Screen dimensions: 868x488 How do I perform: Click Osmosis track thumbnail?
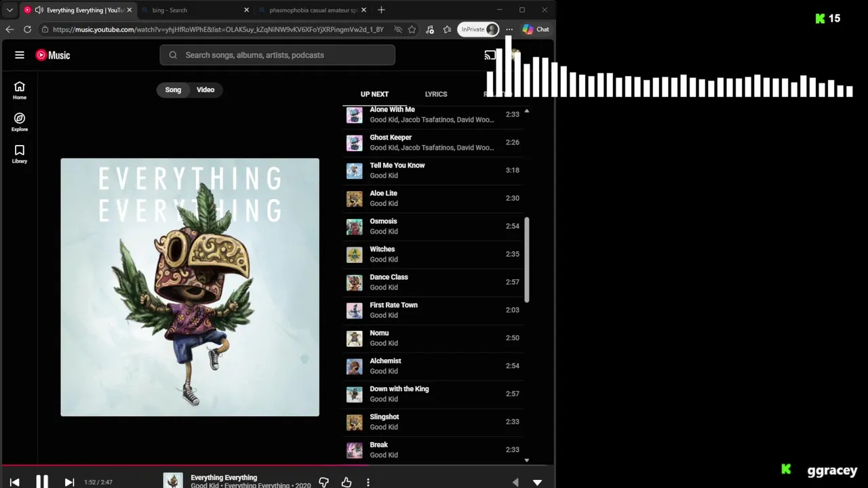pyautogui.click(x=355, y=226)
